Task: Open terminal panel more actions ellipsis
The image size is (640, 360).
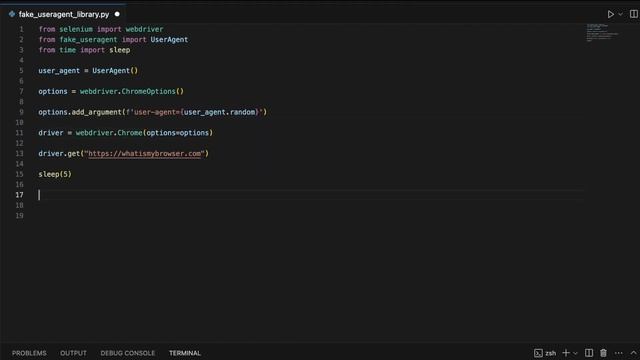Action: click(618, 353)
